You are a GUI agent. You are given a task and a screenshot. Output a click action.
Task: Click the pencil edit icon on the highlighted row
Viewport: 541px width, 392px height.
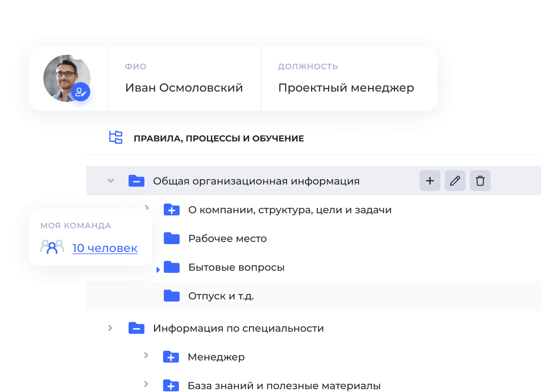point(455,181)
